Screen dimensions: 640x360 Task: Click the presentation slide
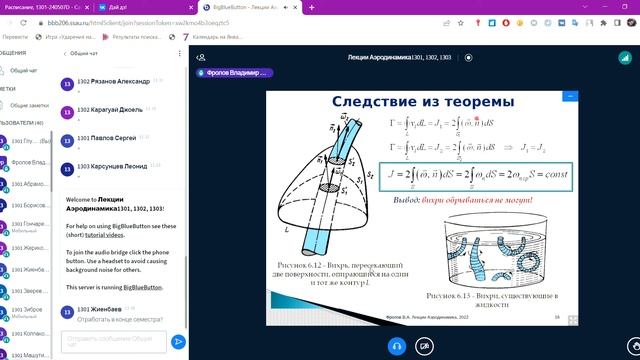422,208
